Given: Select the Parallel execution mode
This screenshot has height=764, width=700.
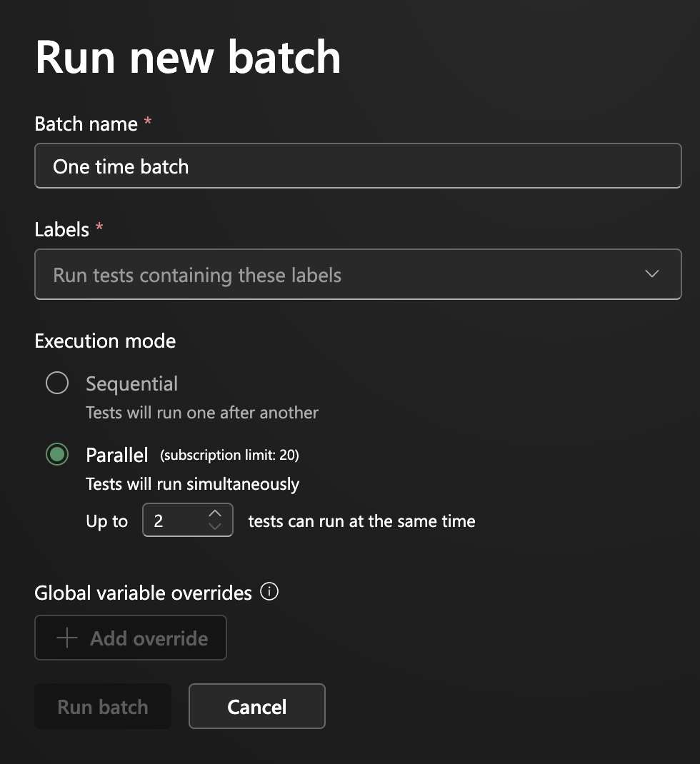Looking at the screenshot, I should (x=57, y=454).
